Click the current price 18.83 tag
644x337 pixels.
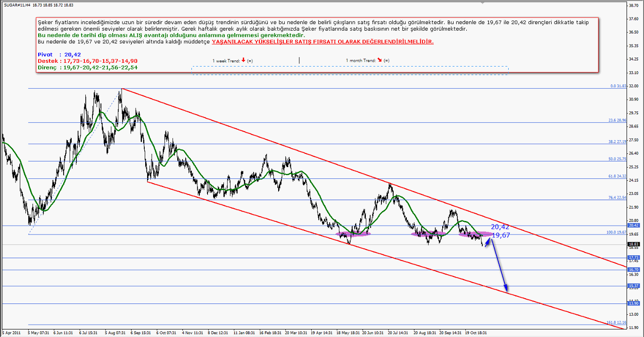pyautogui.click(x=633, y=244)
